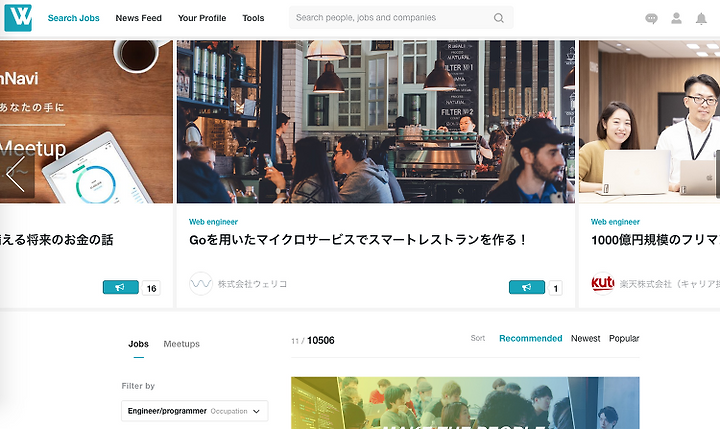The height and width of the screenshot is (429, 720).
Task: Click the result count 10506
Action: pos(321,340)
